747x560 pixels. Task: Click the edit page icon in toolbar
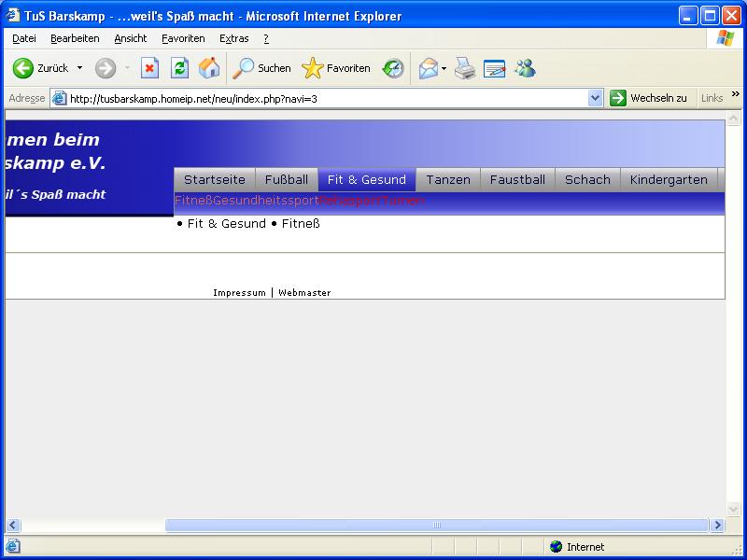494,68
